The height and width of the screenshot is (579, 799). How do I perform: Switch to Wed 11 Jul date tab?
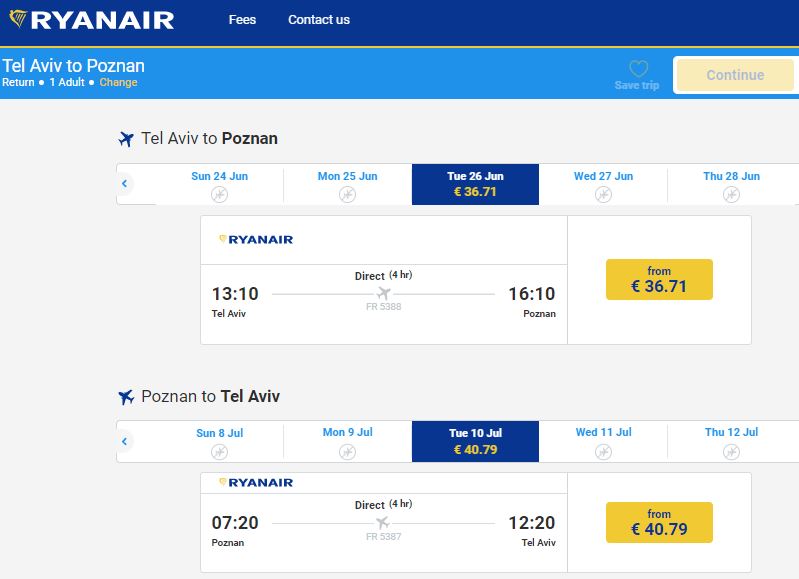(603, 441)
